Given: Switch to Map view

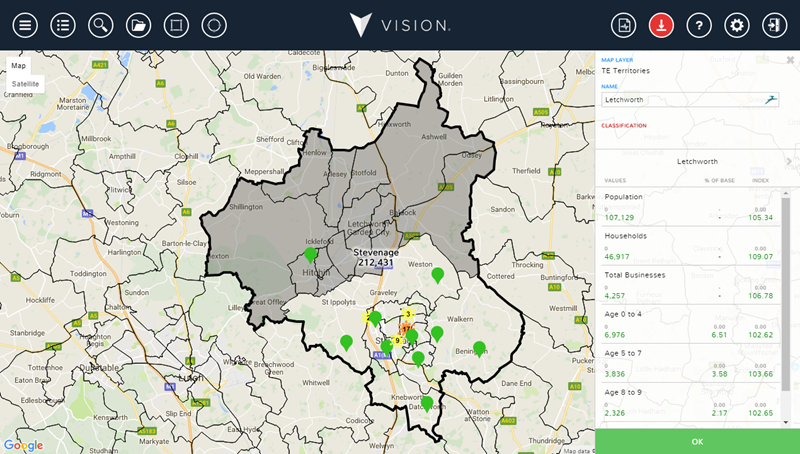Looking at the screenshot, I should (x=18, y=65).
